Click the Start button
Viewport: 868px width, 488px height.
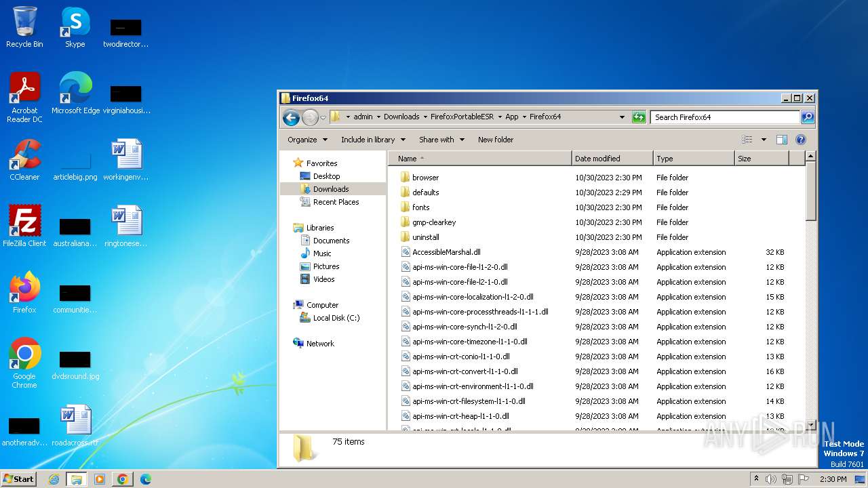pos(19,479)
